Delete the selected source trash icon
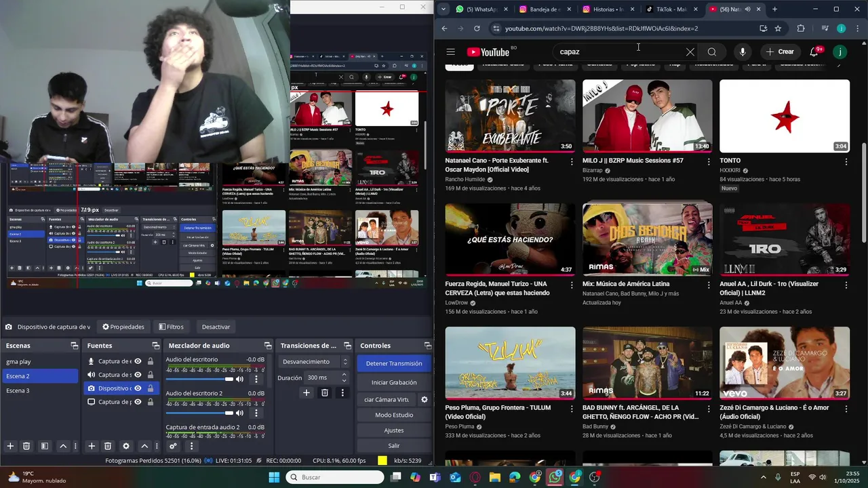Viewport: 868px width, 488px height. (x=108, y=446)
